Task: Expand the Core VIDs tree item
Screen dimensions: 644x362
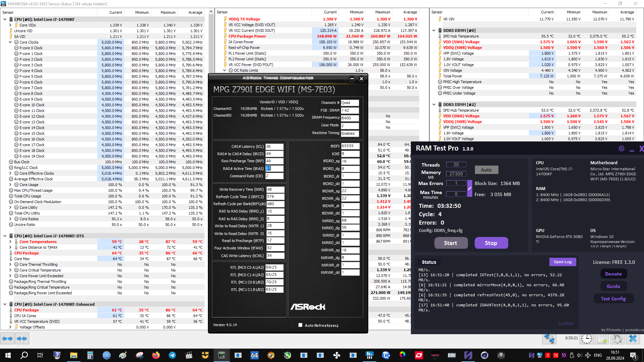Action: pyautogui.click(x=10, y=25)
